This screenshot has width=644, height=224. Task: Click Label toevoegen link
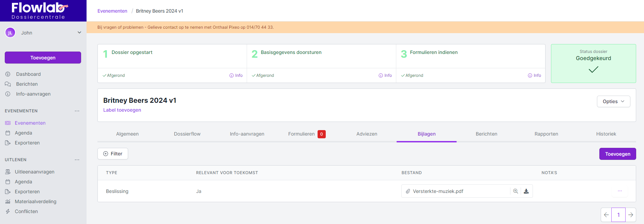(122, 110)
